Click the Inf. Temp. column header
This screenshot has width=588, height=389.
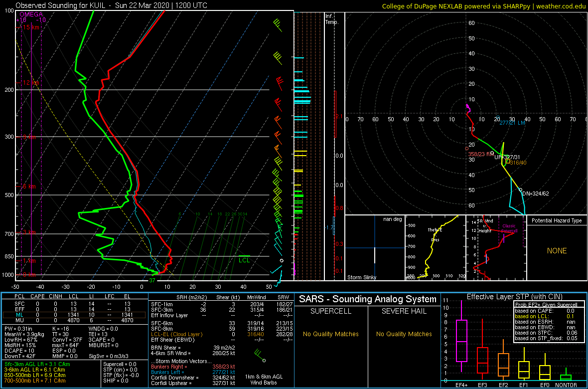tap(332, 19)
